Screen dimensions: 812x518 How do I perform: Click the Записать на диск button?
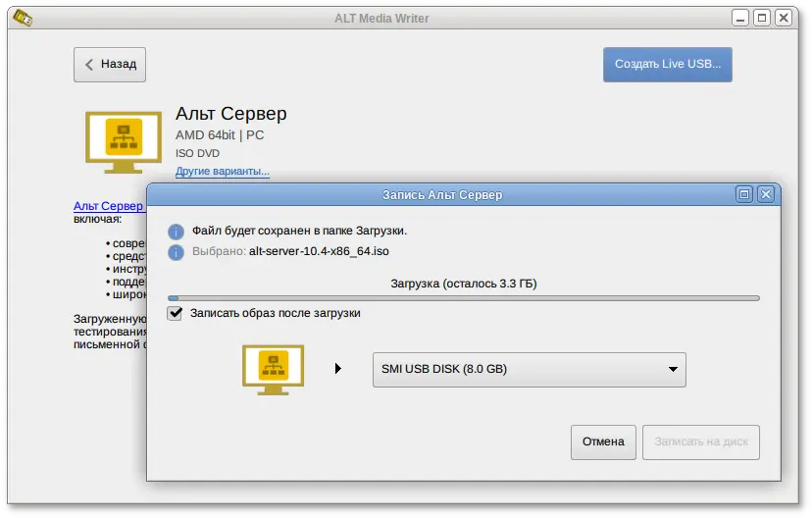700,441
